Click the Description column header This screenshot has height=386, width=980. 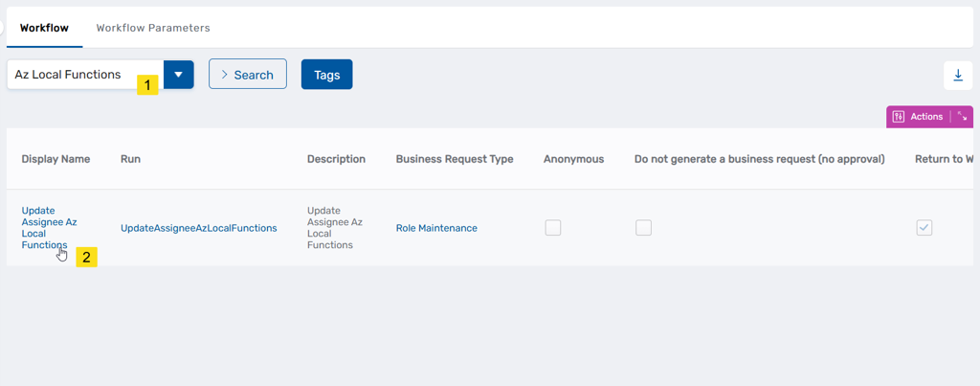tap(336, 159)
